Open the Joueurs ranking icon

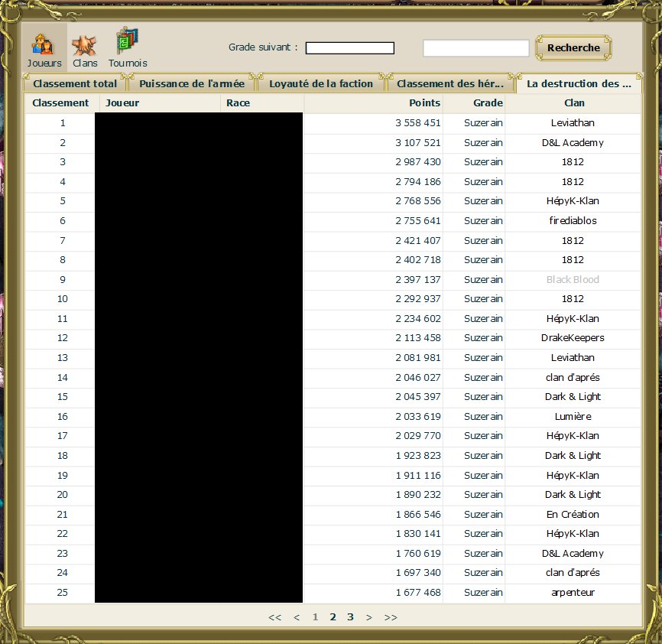click(x=44, y=47)
